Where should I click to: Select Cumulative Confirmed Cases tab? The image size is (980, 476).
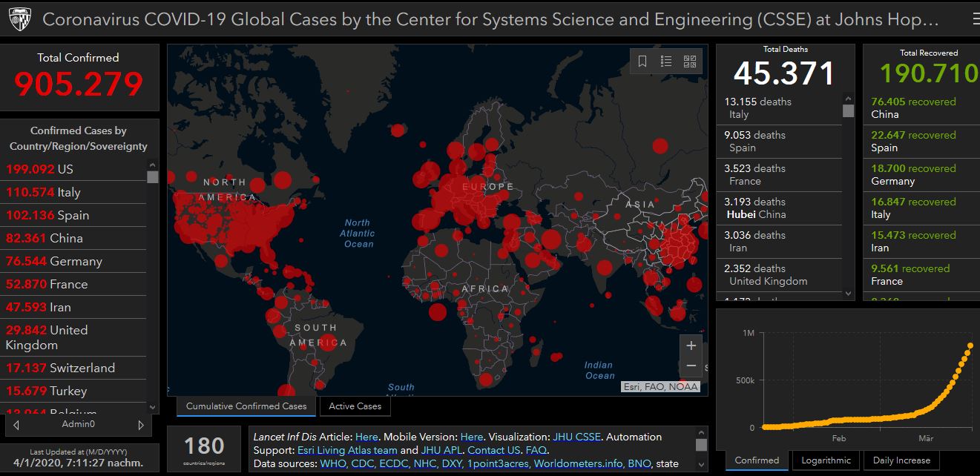coord(246,406)
